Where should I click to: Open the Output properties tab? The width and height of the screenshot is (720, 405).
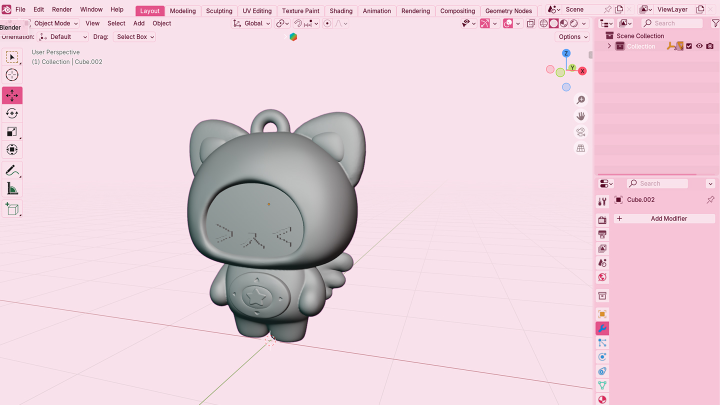point(602,234)
